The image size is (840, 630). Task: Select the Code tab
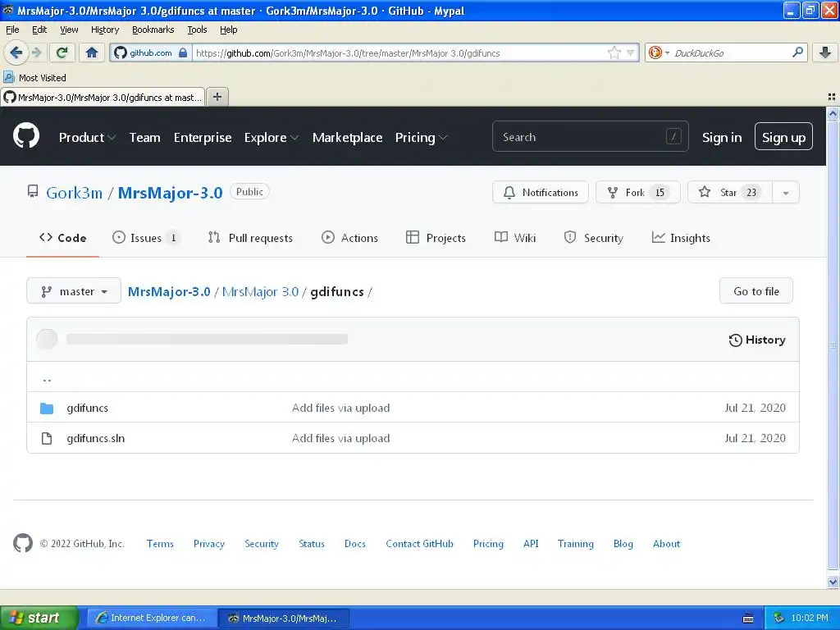coord(62,238)
